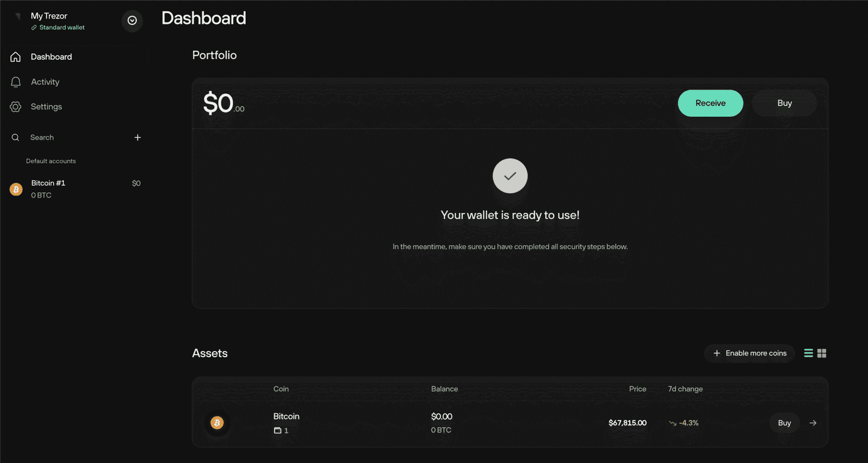Click the Buy button in Portfolio
This screenshot has height=463, width=868.
click(x=784, y=103)
